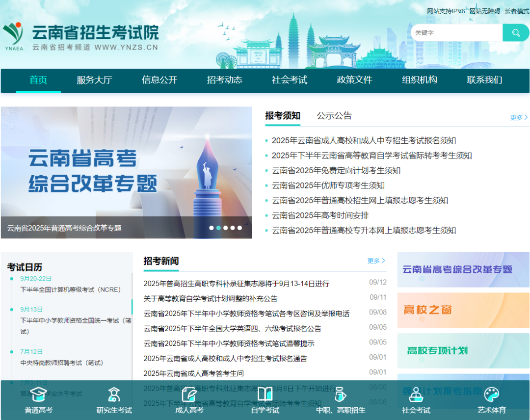530x420 pixels.
Task: Click 中央特岗教师招聘考试(笔试) entry
Action: point(61,363)
